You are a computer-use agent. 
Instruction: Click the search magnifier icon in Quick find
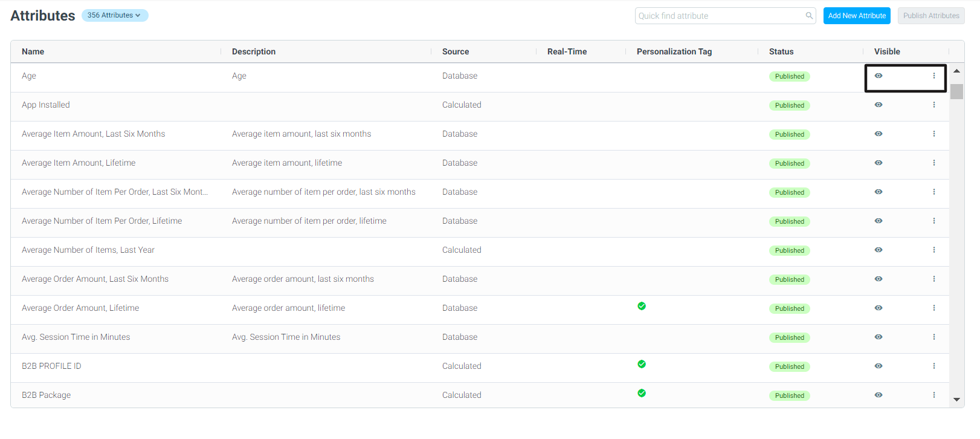[809, 16]
